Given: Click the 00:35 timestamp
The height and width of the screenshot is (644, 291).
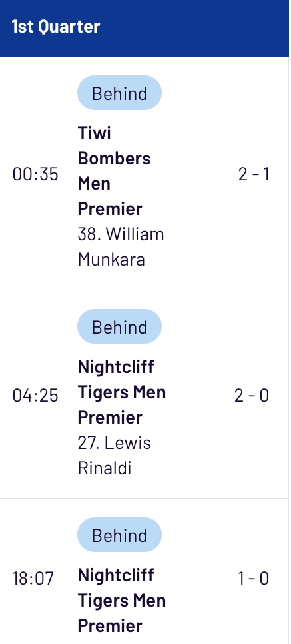Looking at the screenshot, I should (x=35, y=174).
